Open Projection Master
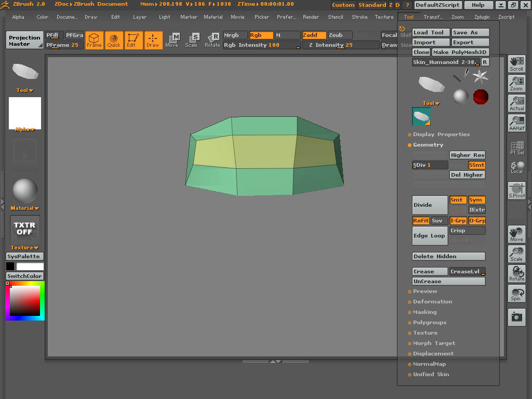The image size is (532, 399). point(24,41)
